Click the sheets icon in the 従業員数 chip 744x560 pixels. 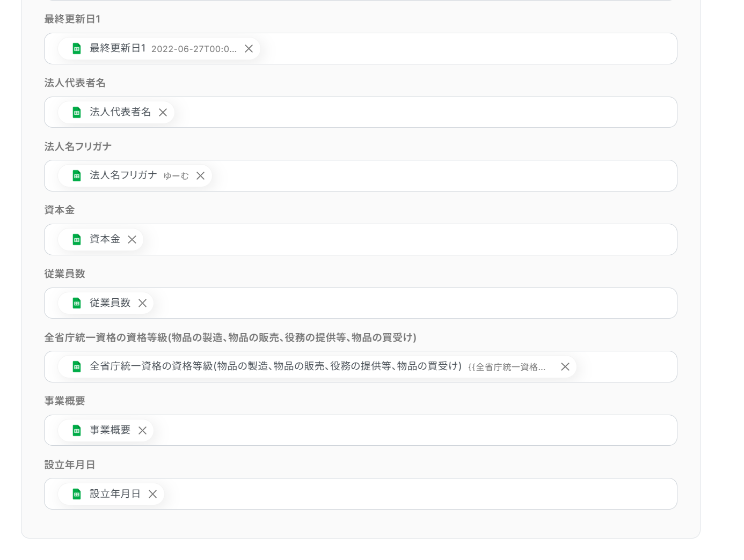click(77, 303)
